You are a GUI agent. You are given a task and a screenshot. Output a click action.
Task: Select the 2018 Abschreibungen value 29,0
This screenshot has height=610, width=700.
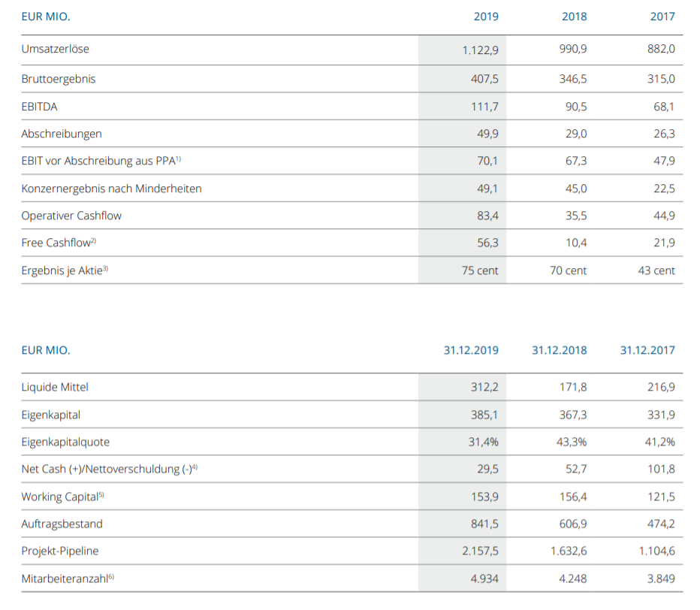(x=575, y=134)
